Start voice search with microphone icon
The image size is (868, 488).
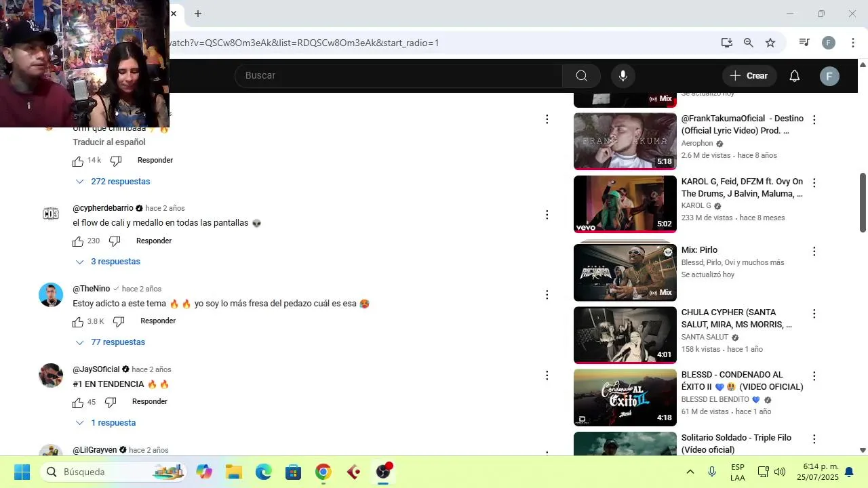pyautogui.click(x=623, y=76)
